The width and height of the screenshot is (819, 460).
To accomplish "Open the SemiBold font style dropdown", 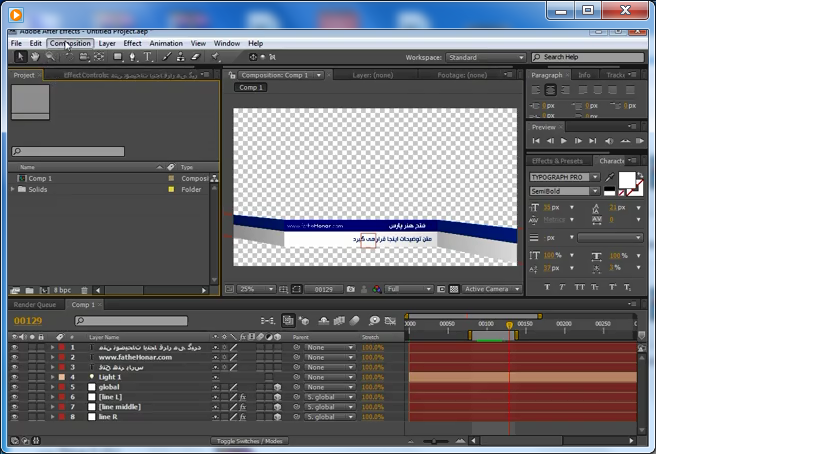I will pos(565,191).
